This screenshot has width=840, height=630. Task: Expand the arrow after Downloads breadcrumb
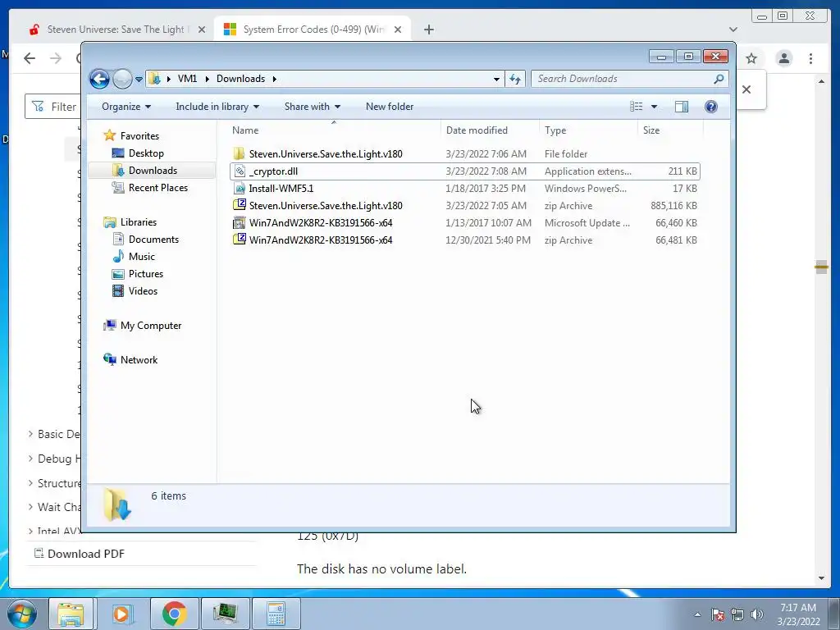pyautogui.click(x=274, y=80)
